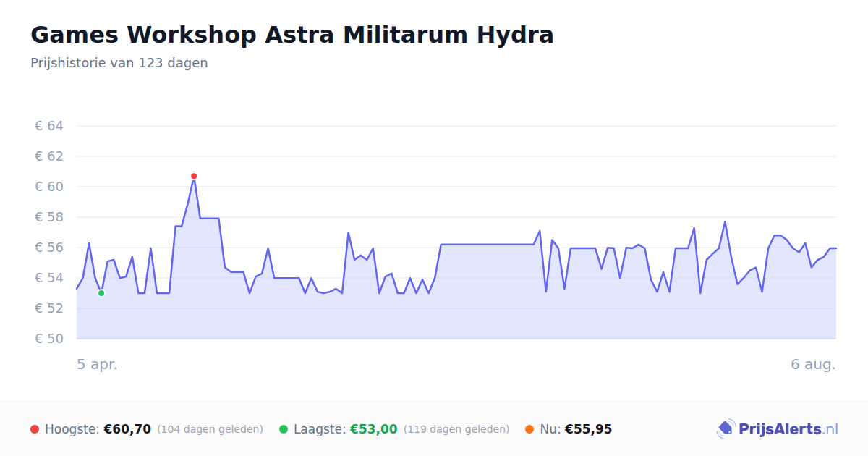
Task: Click the green lowest-price marker on chart
Action: (x=101, y=293)
